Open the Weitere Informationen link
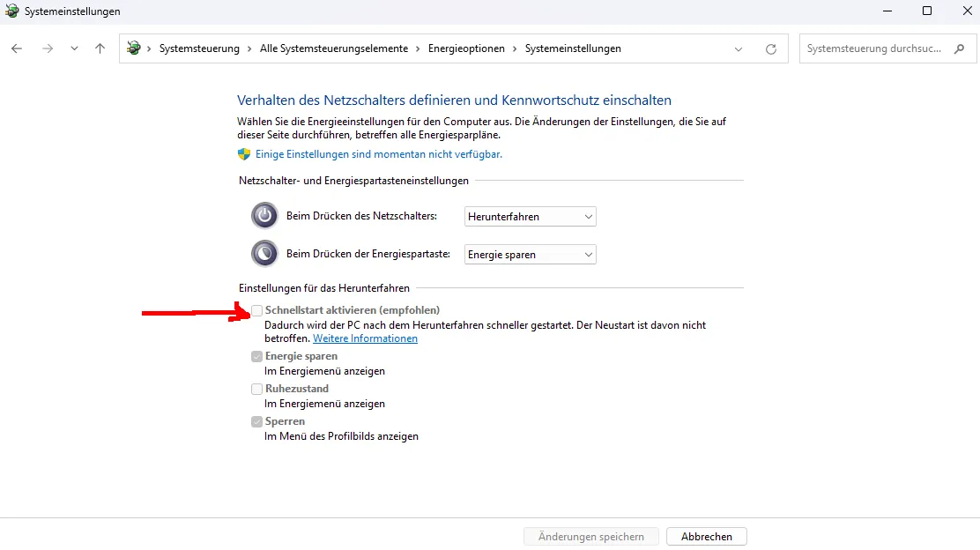The width and height of the screenshot is (980, 550). tap(365, 338)
